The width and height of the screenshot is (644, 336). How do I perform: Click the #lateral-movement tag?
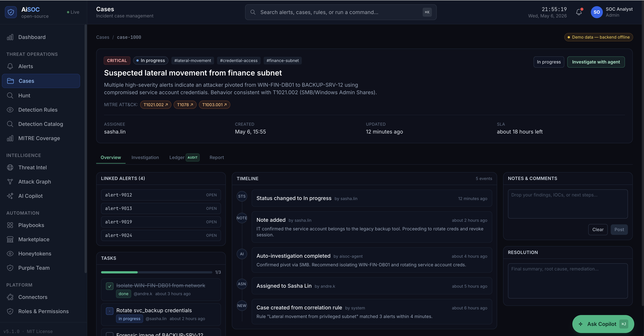(193, 60)
